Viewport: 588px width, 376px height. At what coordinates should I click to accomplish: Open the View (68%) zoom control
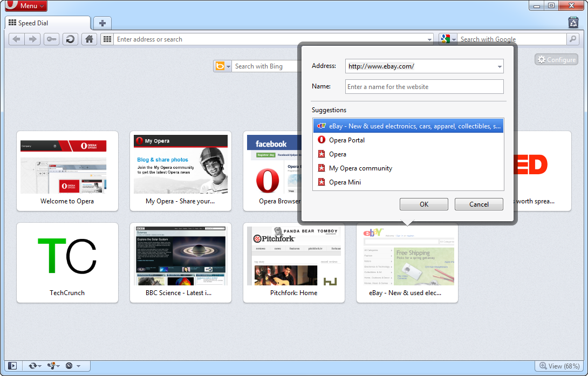(x=559, y=366)
